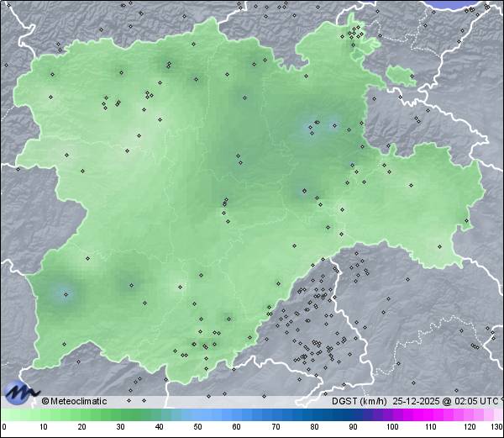Click the blue swatch above scale value 60
Viewport: 504px width, 438px height.
[x=237, y=414]
